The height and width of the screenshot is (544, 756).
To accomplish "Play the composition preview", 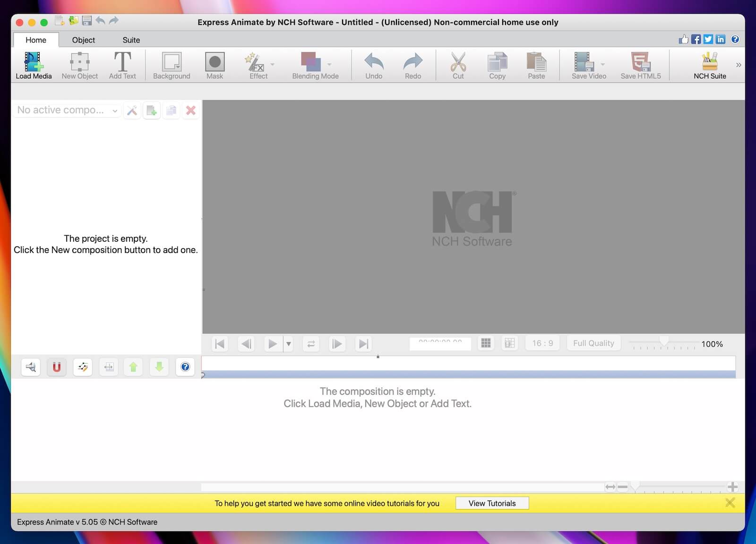I will 273,344.
